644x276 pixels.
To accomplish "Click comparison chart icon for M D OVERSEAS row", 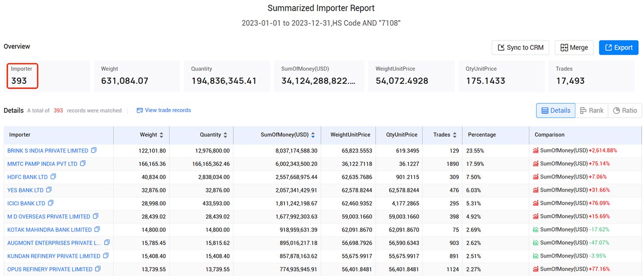I will click(x=536, y=217).
